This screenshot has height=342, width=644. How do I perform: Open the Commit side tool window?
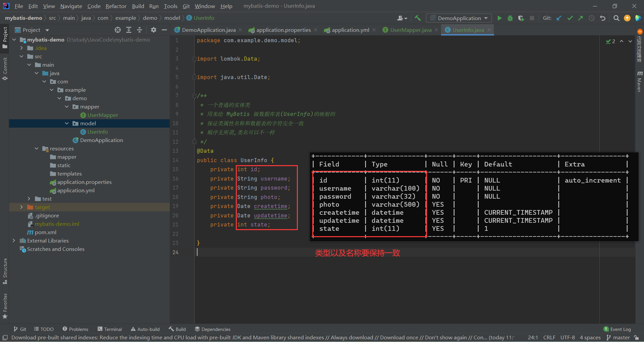coord(5,69)
